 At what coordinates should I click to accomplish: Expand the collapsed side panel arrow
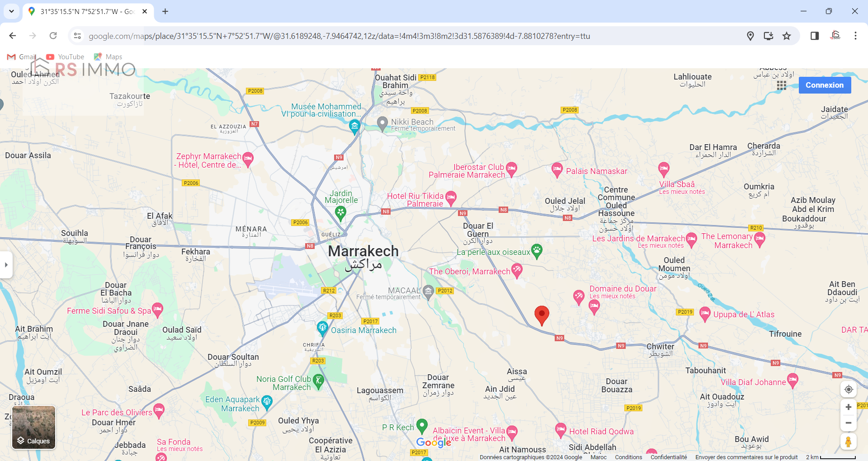[6, 265]
